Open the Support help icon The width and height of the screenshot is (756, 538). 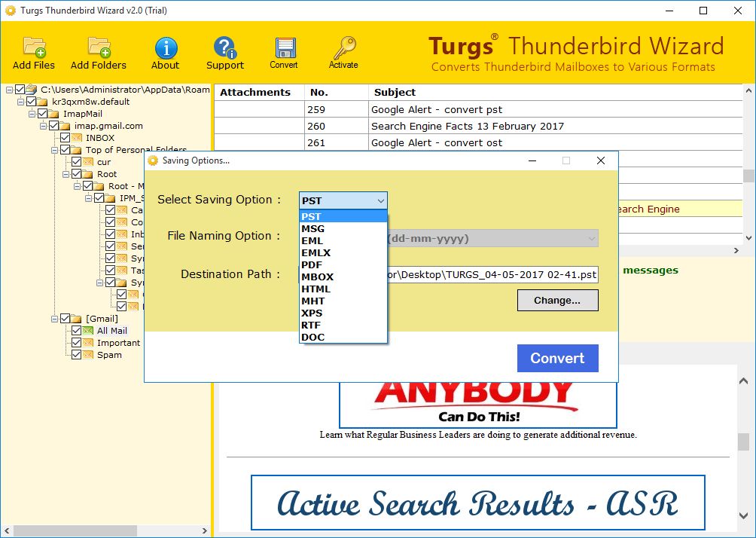224,47
